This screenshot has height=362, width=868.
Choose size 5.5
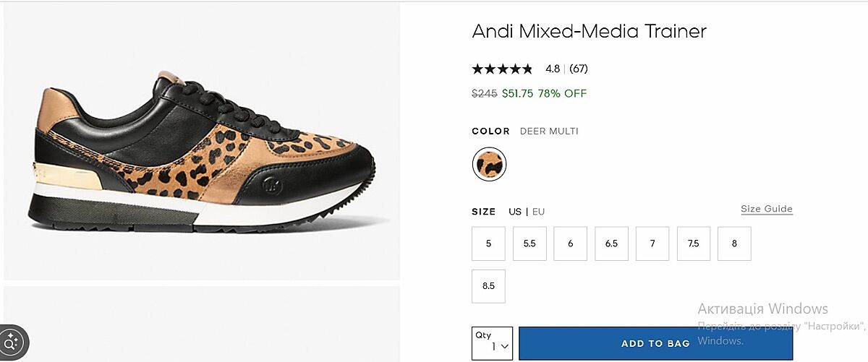(529, 244)
